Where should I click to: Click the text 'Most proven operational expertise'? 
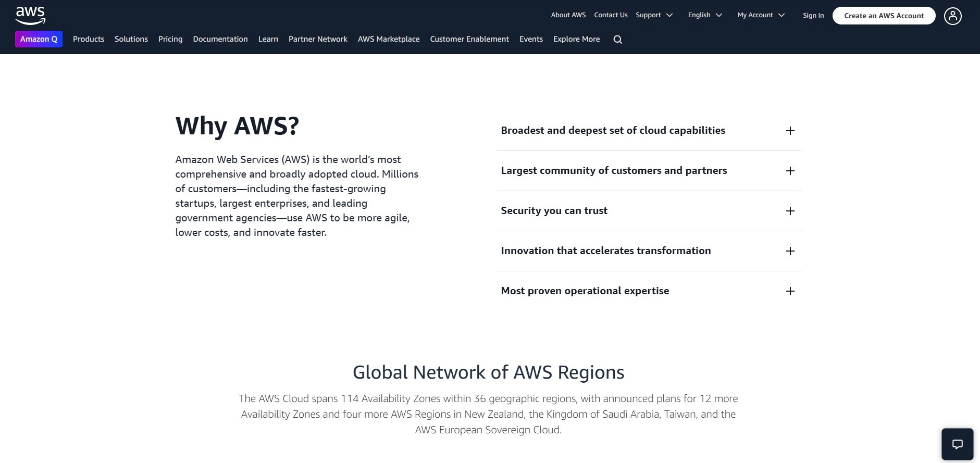(585, 291)
